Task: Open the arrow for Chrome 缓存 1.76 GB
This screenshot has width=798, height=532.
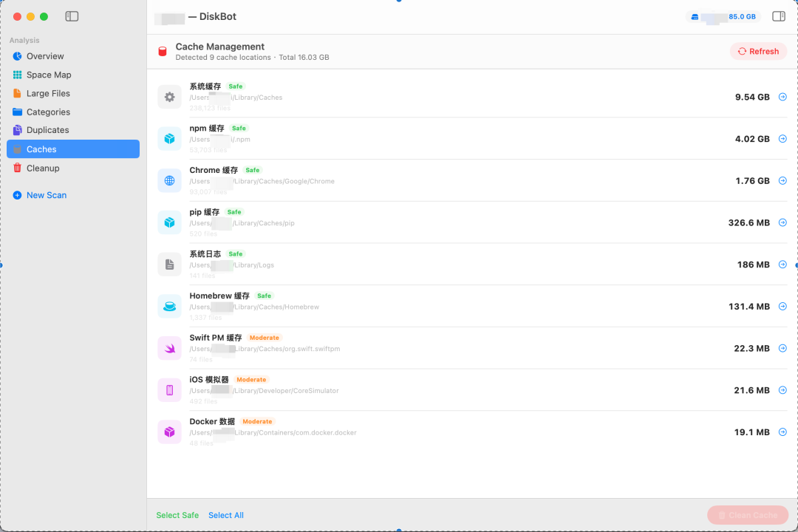Action: (782, 181)
